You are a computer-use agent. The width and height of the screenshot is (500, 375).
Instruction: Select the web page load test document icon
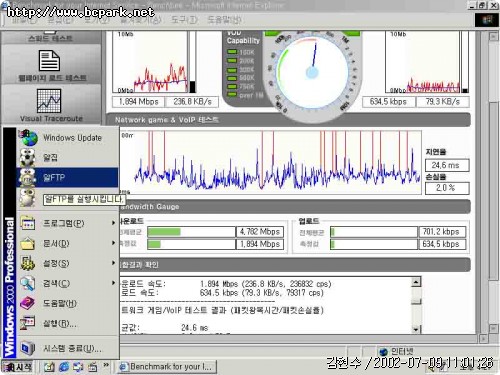point(49,60)
